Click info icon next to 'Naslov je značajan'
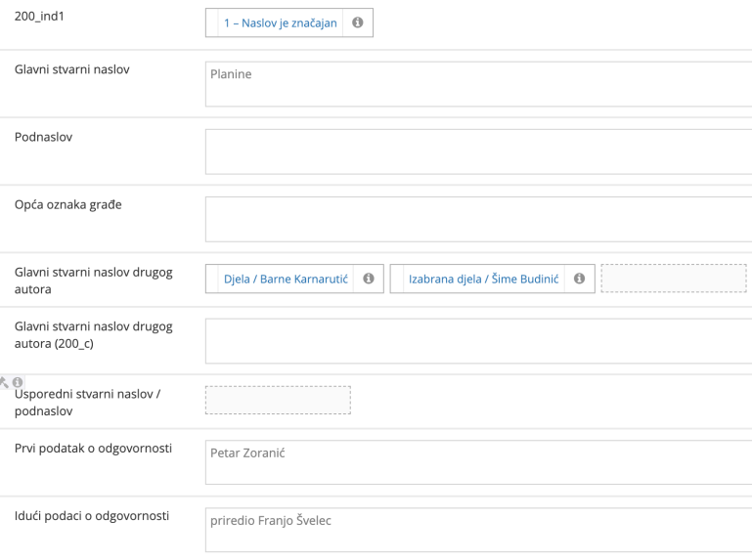This screenshot has width=752, height=560. tap(358, 23)
